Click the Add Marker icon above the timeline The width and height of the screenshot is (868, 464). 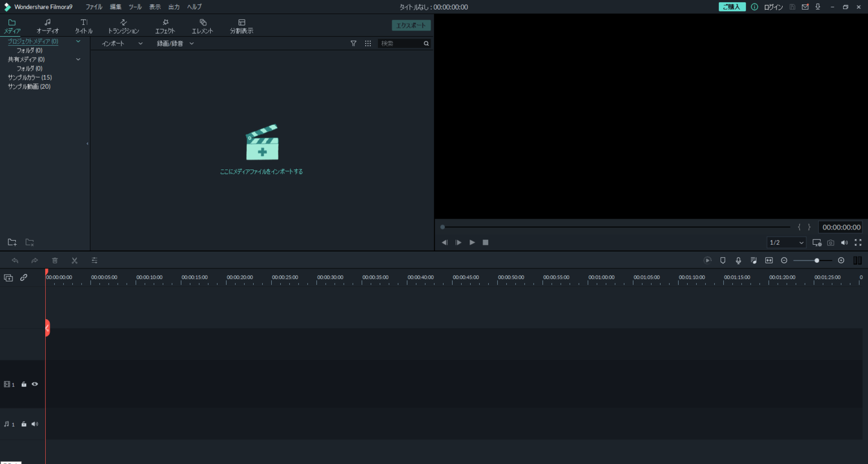(x=723, y=261)
